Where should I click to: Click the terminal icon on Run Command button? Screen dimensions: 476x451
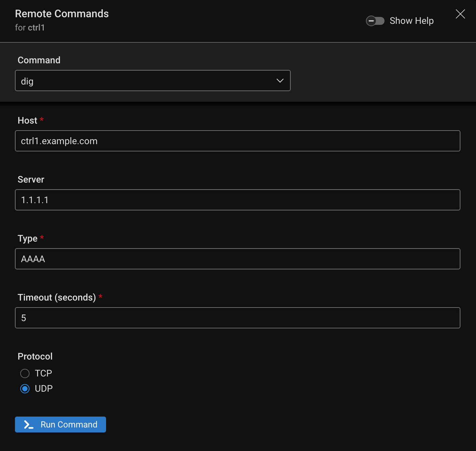pyautogui.click(x=28, y=424)
